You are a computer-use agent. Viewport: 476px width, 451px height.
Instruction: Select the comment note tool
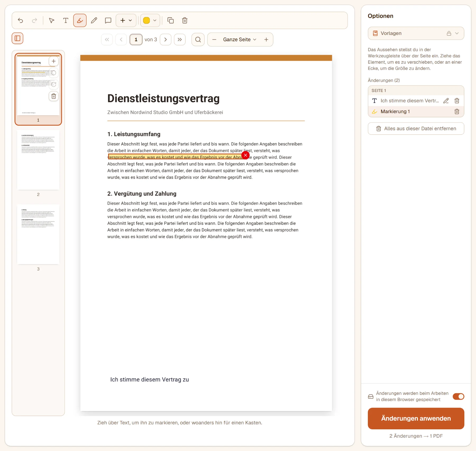pyautogui.click(x=108, y=20)
